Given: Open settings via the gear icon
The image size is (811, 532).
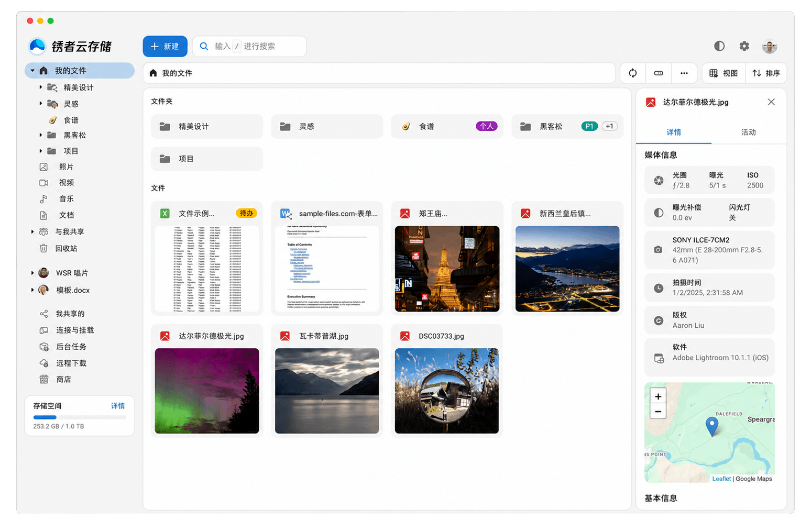Looking at the screenshot, I should pyautogui.click(x=744, y=46).
